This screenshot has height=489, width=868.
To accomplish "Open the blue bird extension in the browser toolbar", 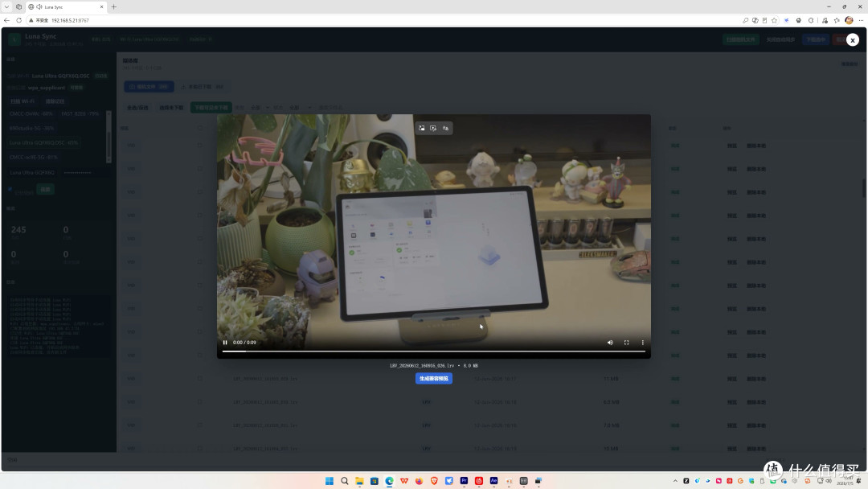I will pos(787,20).
